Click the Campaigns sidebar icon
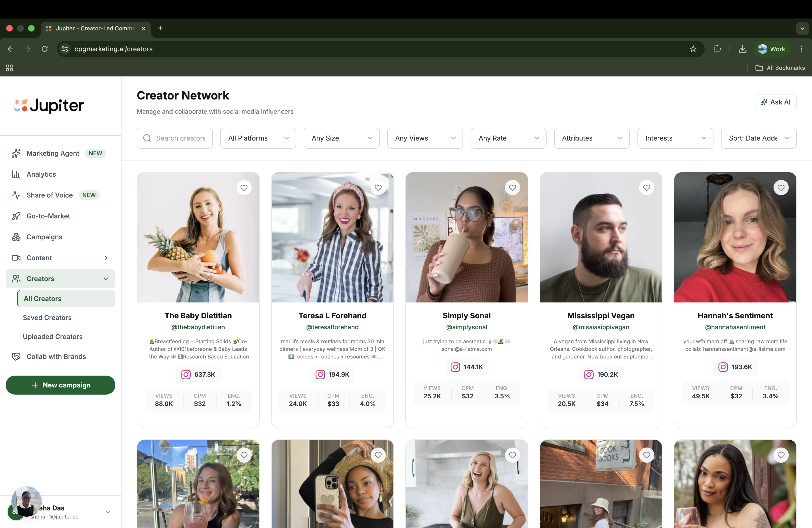The height and width of the screenshot is (528, 812). tap(16, 237)
